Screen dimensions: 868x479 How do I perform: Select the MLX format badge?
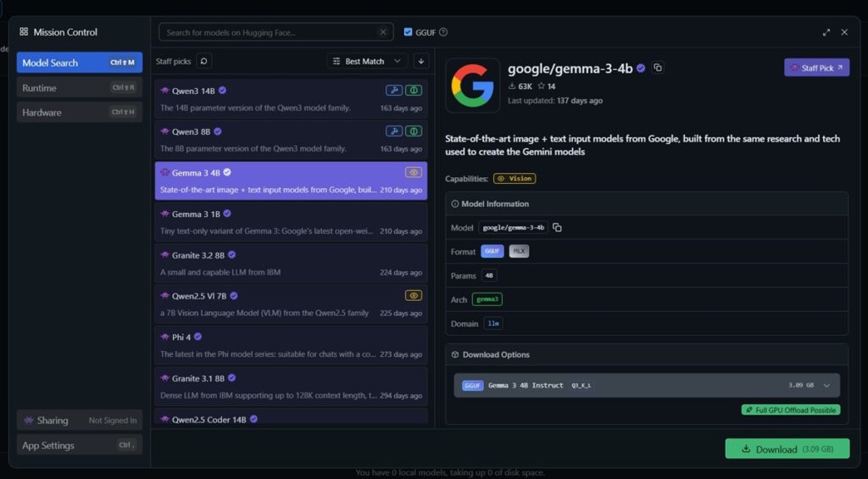pyautogui.click(x=519, y=251)
